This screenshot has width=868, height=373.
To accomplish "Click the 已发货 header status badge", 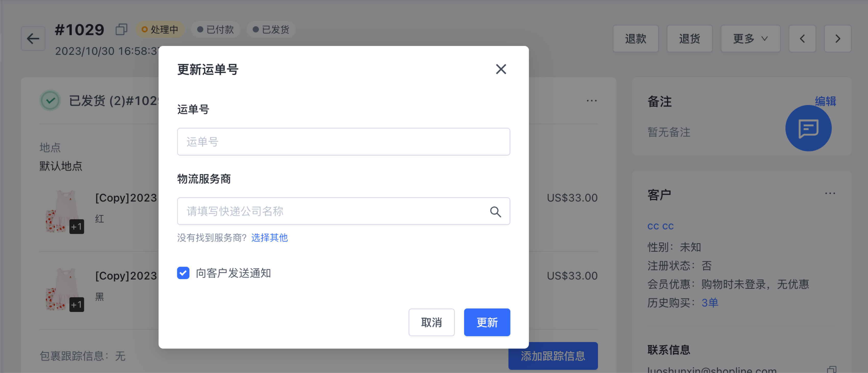I will point(271,29).
